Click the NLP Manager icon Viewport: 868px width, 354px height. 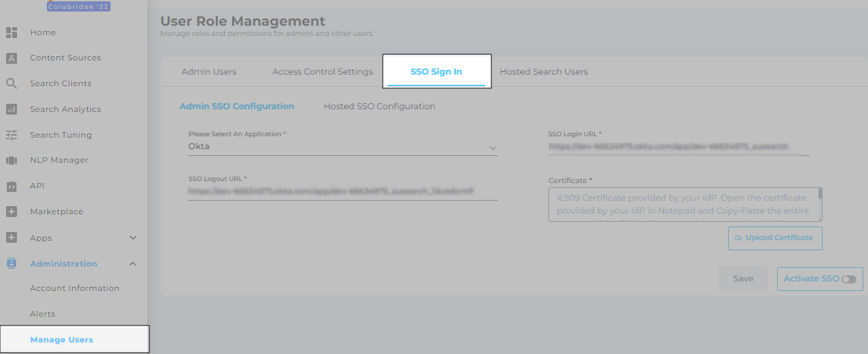12,161
